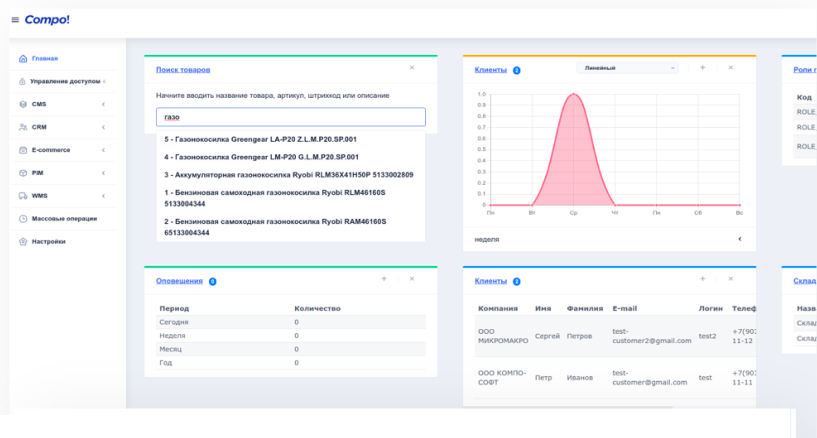Close the Оповещения widget

click(x=412, y=279)
